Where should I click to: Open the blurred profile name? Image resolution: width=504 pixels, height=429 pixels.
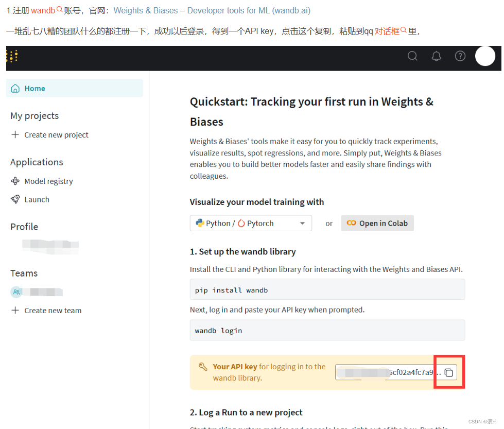50,247
